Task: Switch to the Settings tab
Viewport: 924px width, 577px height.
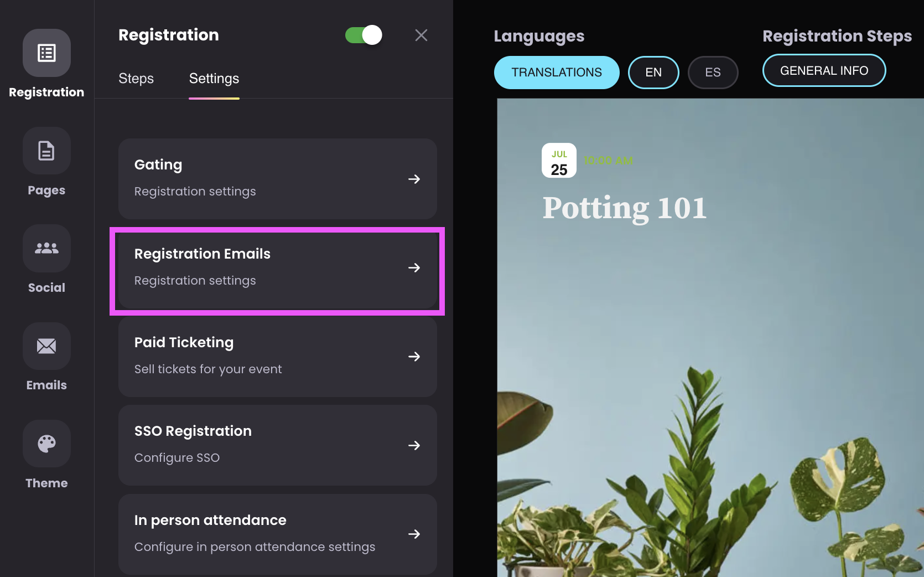Action: [x=214, y=79]
